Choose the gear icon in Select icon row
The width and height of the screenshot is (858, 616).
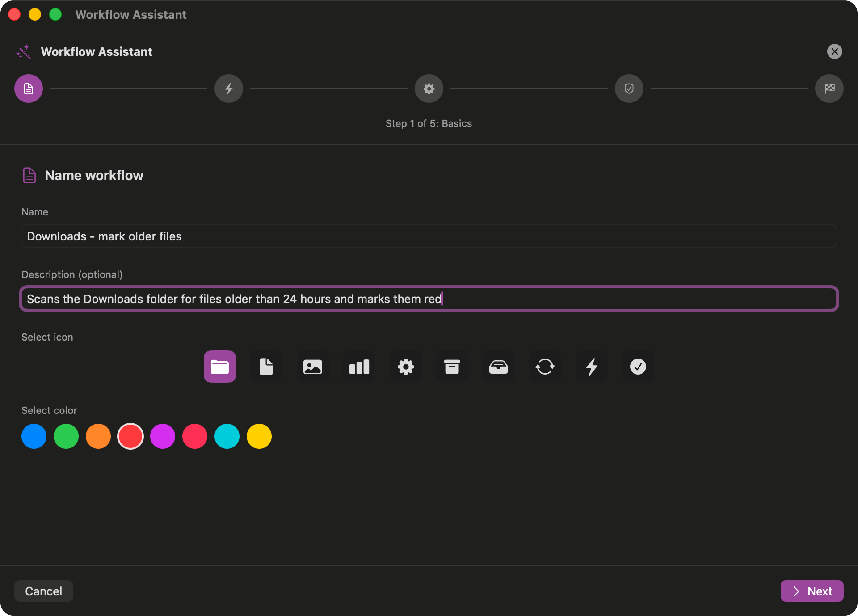coord(406,367)
